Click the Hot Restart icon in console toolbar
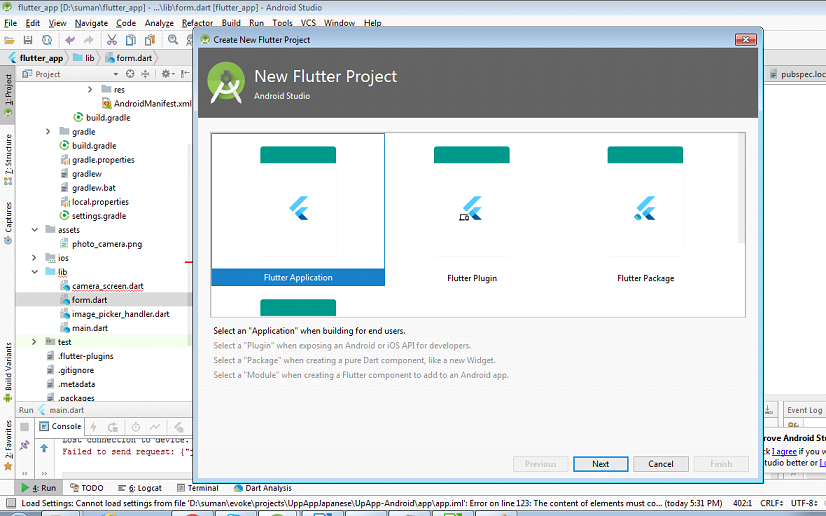 click(113, 426)
